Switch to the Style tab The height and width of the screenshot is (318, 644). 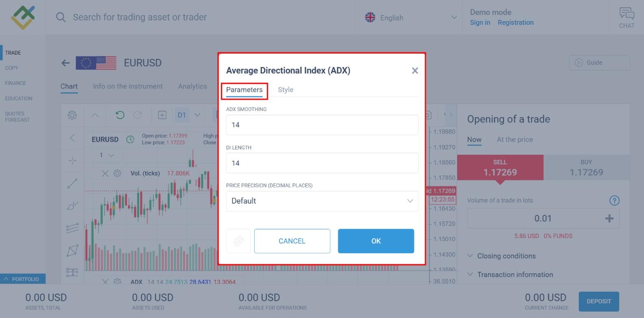pos(286,89)
